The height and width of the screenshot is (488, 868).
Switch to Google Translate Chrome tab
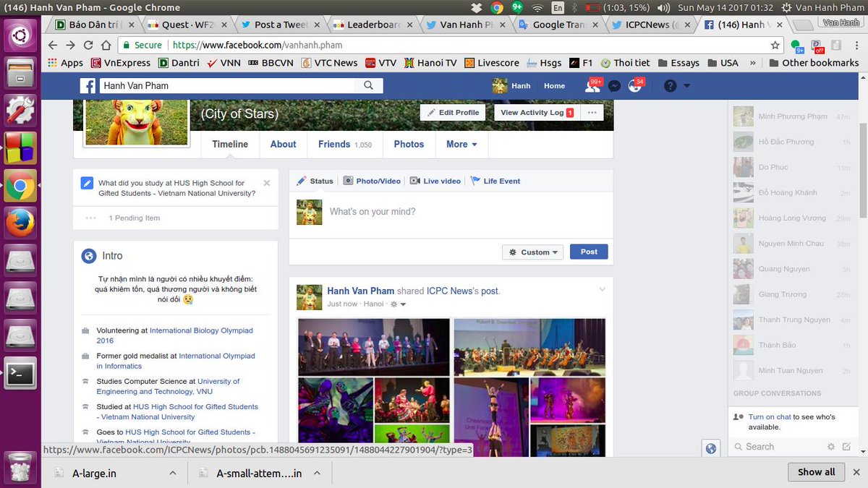558,25
